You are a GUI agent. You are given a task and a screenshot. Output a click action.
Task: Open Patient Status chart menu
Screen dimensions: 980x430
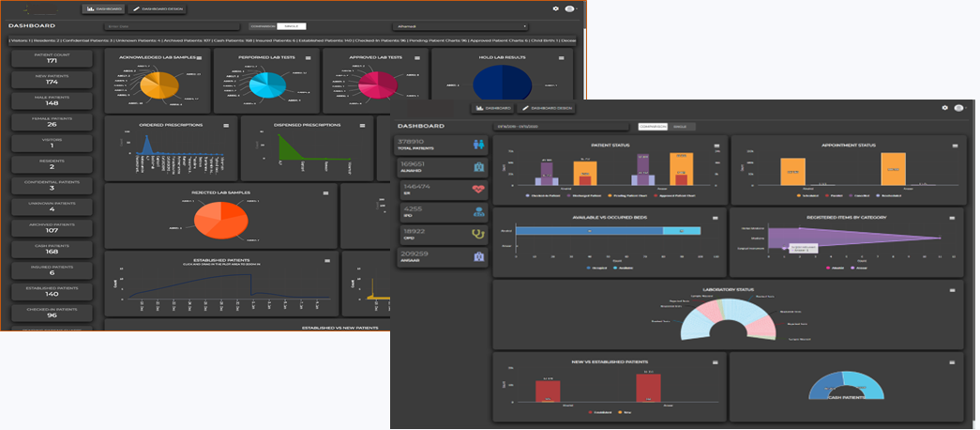pos(716,146)
